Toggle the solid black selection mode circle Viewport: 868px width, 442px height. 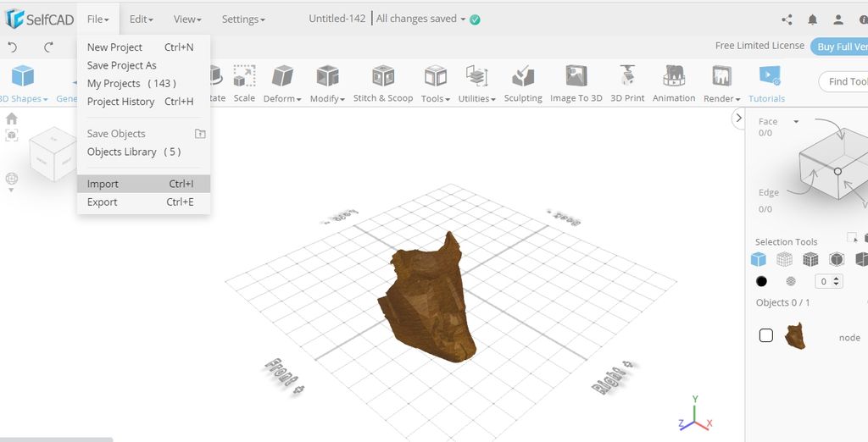click(x=761, y=281)
